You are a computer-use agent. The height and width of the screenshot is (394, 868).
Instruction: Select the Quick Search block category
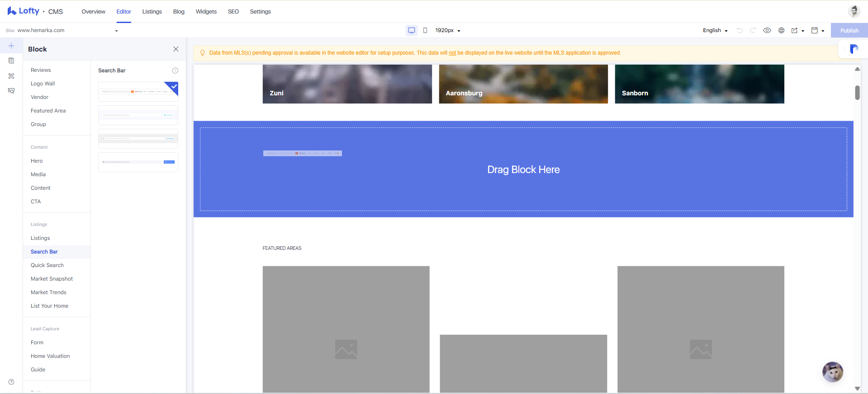(47, 265)
